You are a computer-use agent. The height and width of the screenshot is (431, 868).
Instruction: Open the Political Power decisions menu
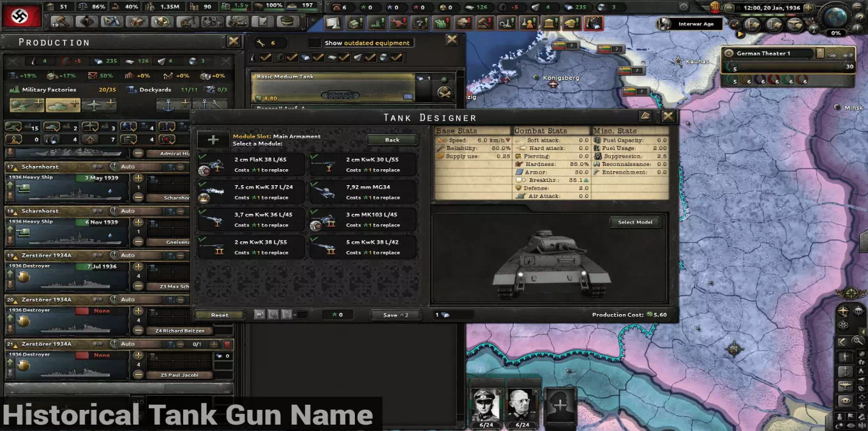click(x=63, y=21)
